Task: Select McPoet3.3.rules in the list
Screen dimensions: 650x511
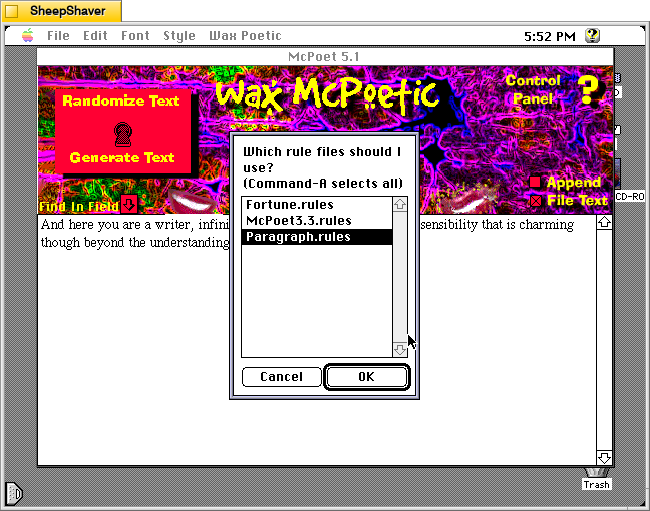Action: [x=317, y=220]
